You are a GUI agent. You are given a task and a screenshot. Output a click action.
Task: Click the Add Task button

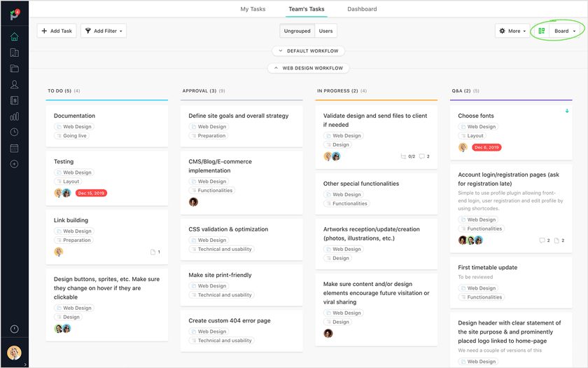click(57, 31)
